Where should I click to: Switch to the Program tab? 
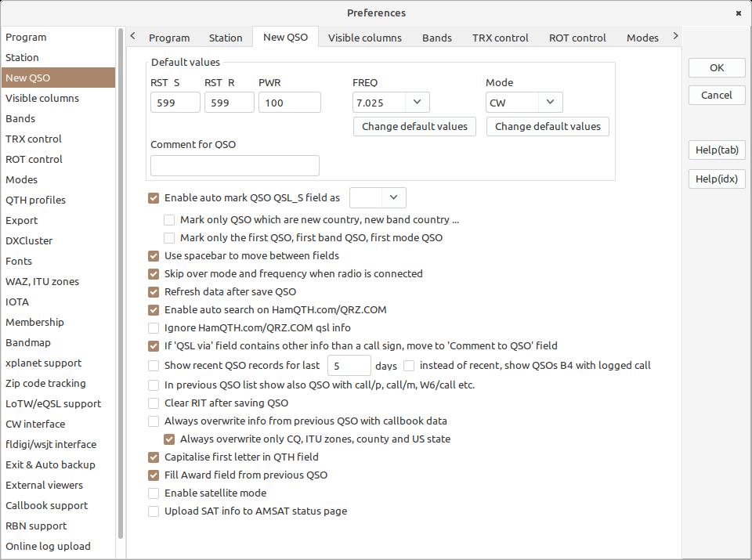click(169, 38)
